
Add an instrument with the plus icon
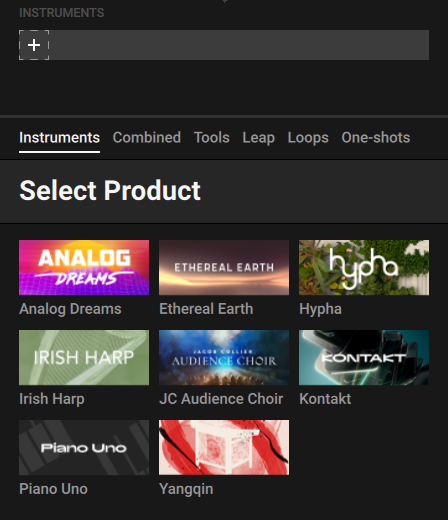[34, 45]
